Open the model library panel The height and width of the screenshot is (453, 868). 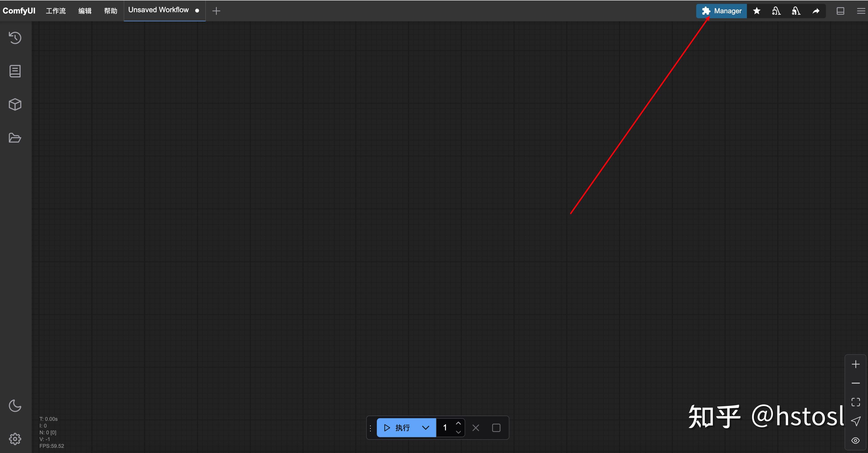(15, 104)
